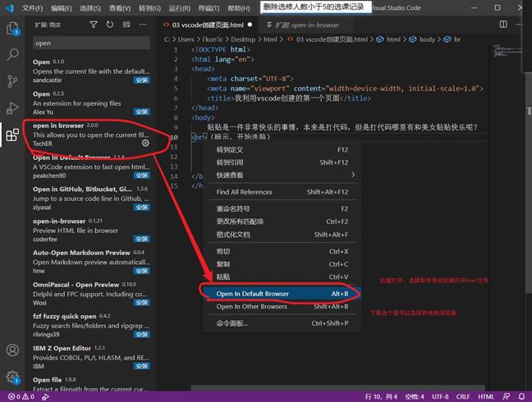The width and height of the screenshot is (532, 402).
Task: Open notifications bell in status bar
Action: (521, 396)
